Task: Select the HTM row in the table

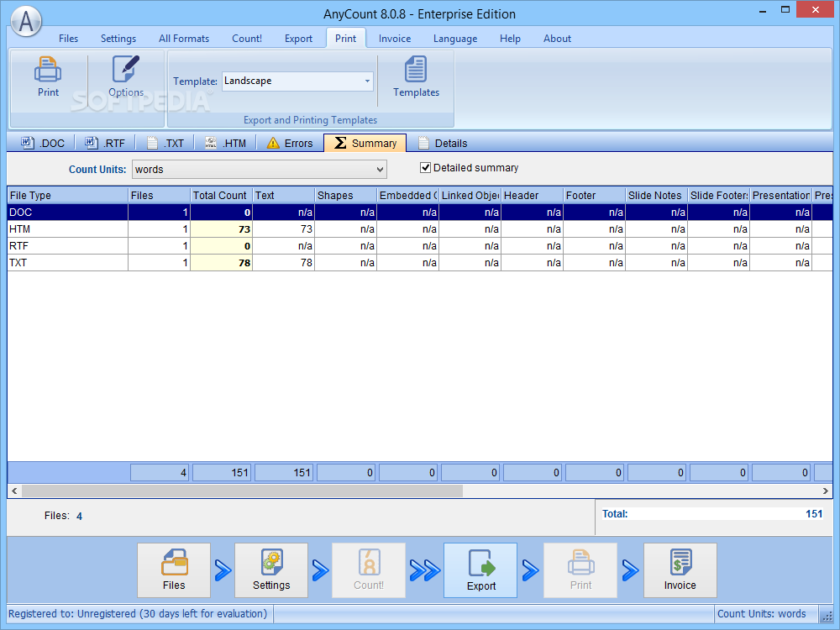Action: [420, 229]
